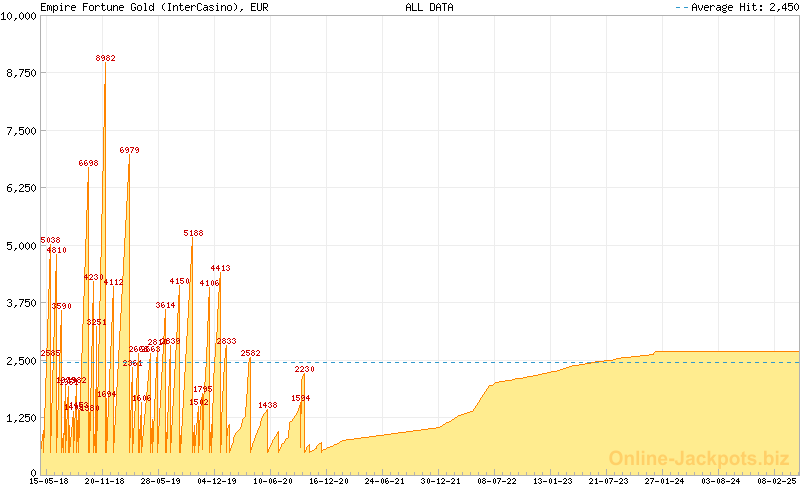Viewport: 800px width, 490px height.
Task: Click the 2582 data label
Action: (x=250, y=353)
